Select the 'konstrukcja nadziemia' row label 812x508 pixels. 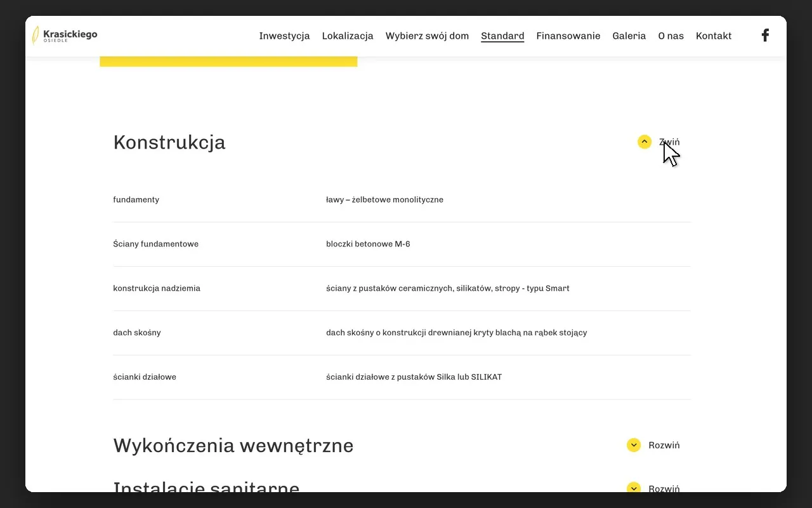(x=157, y=288)
